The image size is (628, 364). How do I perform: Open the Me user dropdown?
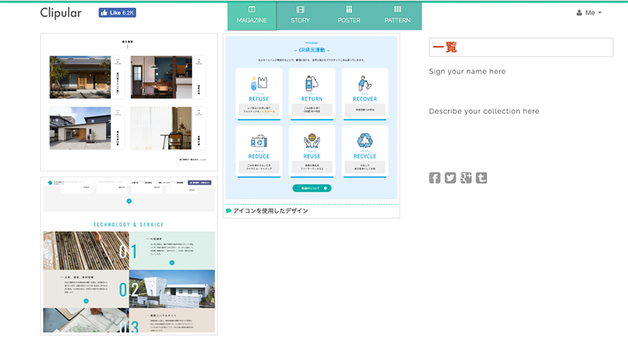tap(589, 13)
